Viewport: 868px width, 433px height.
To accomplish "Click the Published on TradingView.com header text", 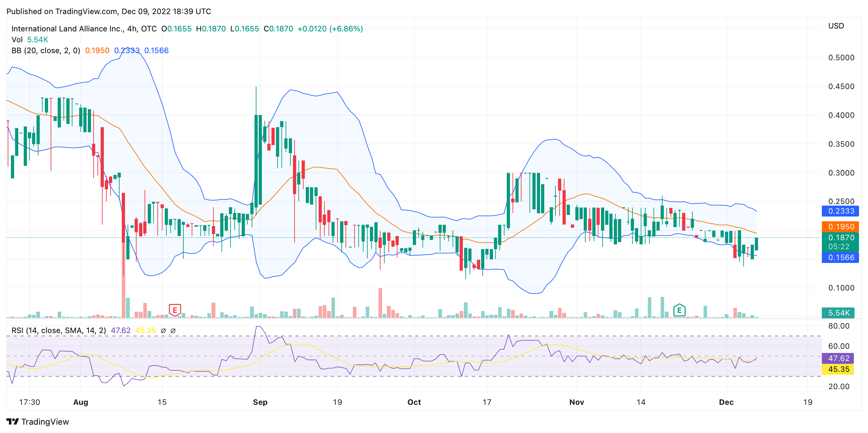I will coord(108,12).
